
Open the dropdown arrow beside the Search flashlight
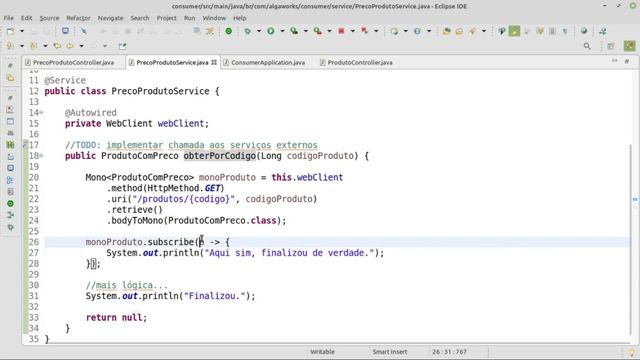(x=484, y=31)
